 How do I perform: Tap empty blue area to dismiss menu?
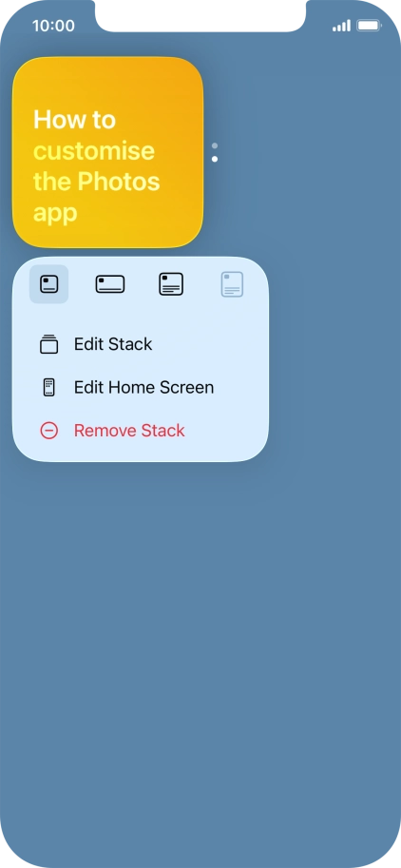(x=200, y=637)
